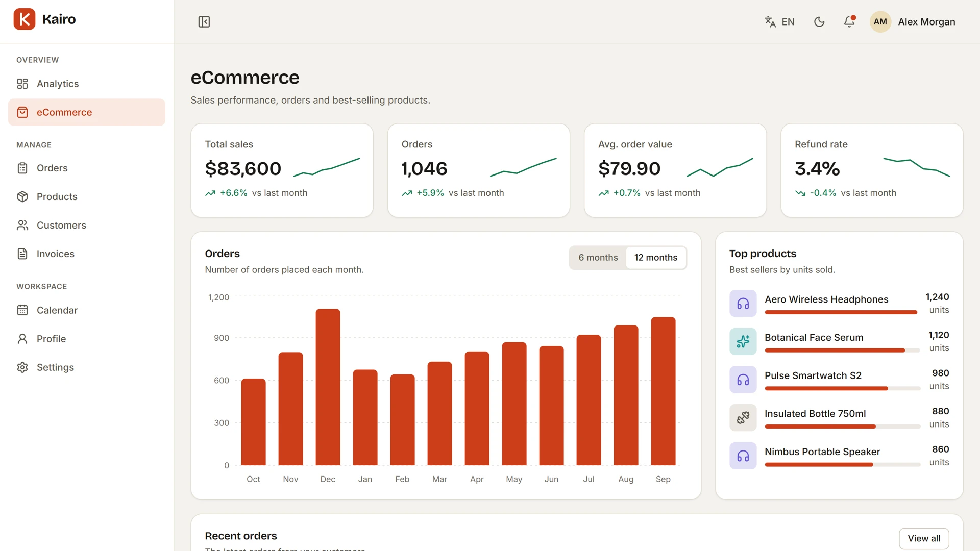Open Settings label in sidebar

pos(55,367)
